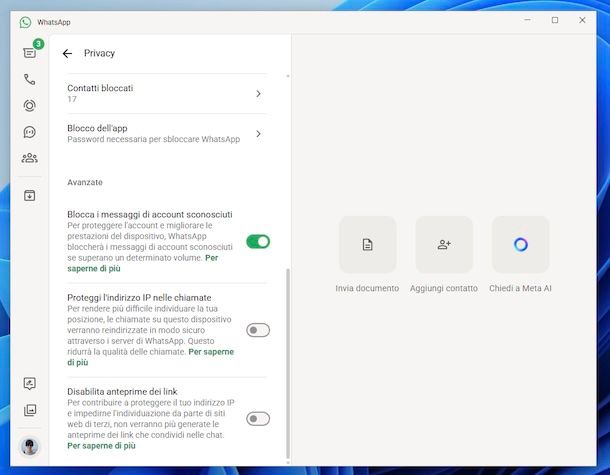Click the Avanzate section header
Image resolution: width=610 pixels, height=475 pixels.
tap(85, 182)
